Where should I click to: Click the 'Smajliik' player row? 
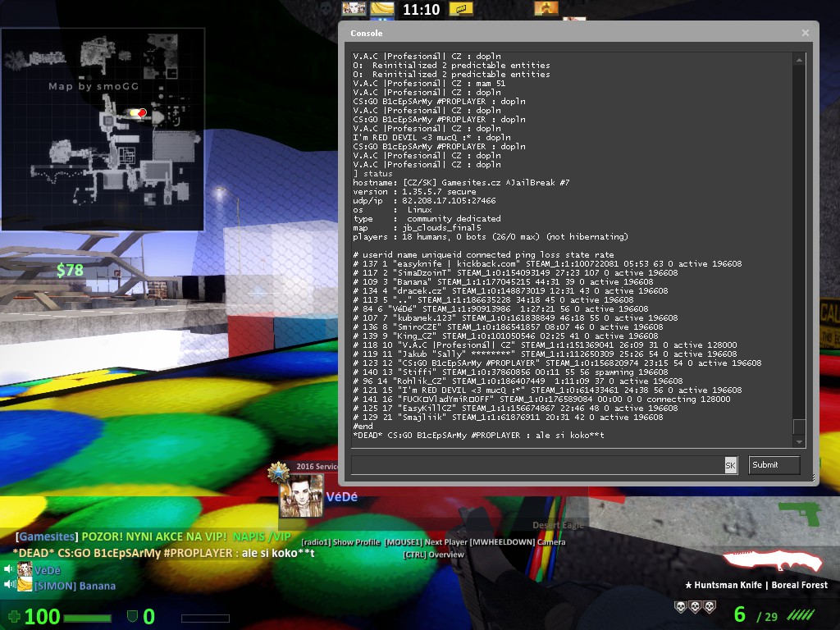508,418
